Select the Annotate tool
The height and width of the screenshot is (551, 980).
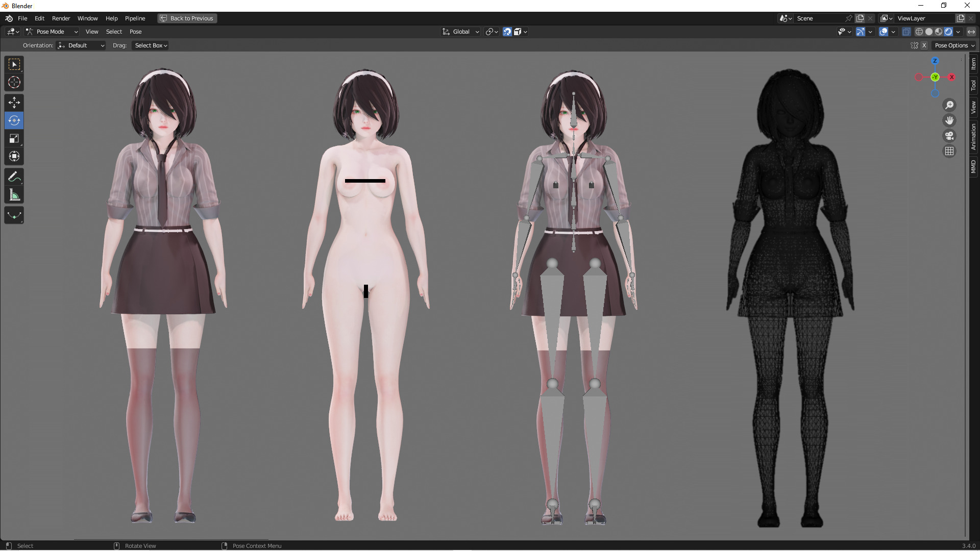[14, 177]
